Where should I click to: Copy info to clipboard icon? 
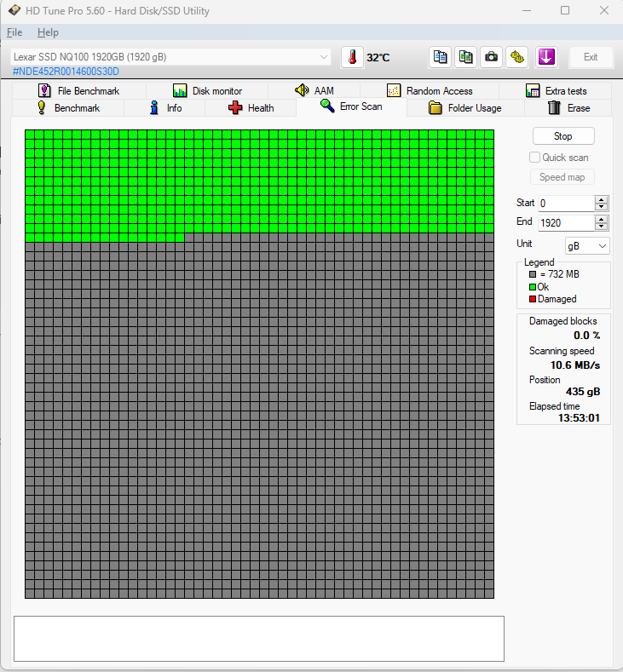tap(440, 57)
